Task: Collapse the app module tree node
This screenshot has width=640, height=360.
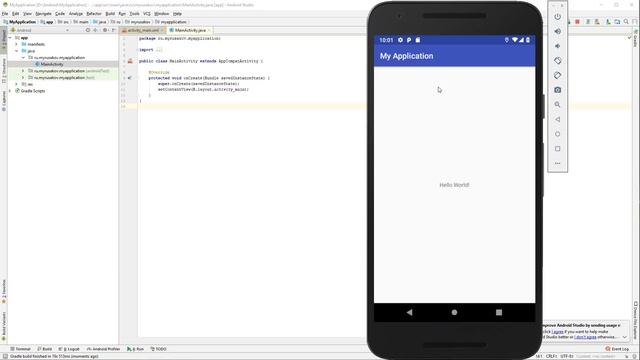Action: 10,38
